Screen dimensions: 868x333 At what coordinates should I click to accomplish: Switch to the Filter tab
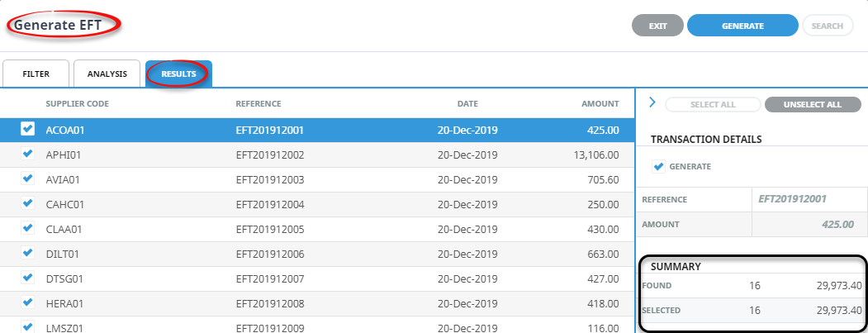36,74
